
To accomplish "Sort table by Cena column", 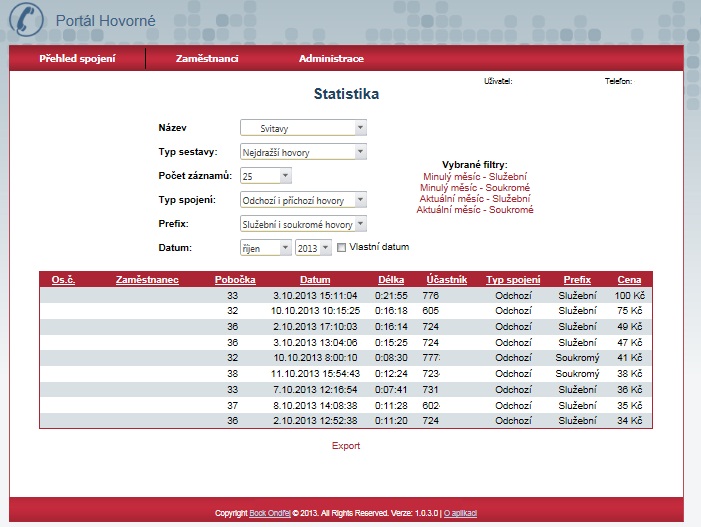I will coord(629,280).
